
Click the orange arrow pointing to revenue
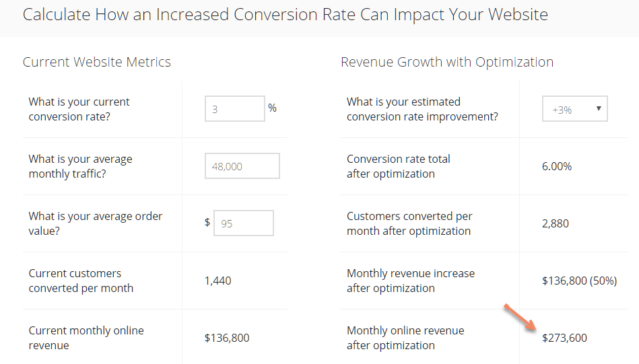[520, 318]
